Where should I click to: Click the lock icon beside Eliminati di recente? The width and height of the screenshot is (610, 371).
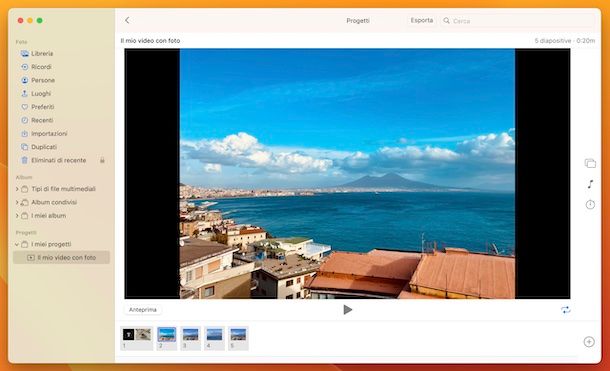[x=102, y=160]
